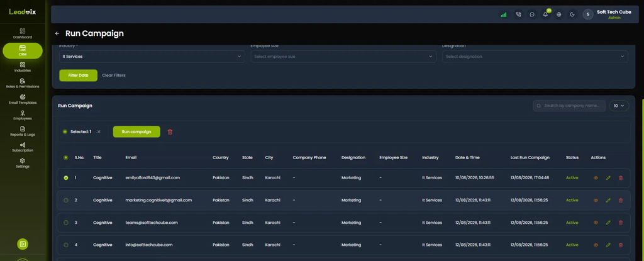Click the globe language icon
Screen dimensions: 644x261
559,14
